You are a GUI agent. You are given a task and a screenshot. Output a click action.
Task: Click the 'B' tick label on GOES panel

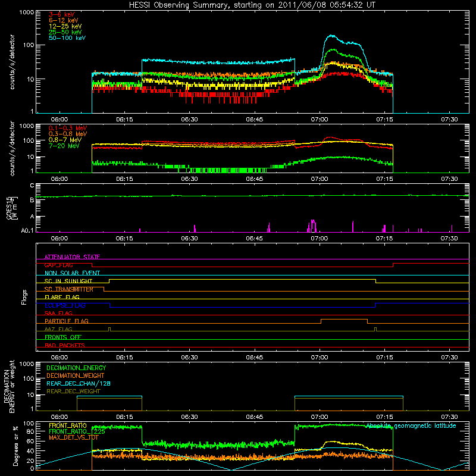(x=32, y=200)
